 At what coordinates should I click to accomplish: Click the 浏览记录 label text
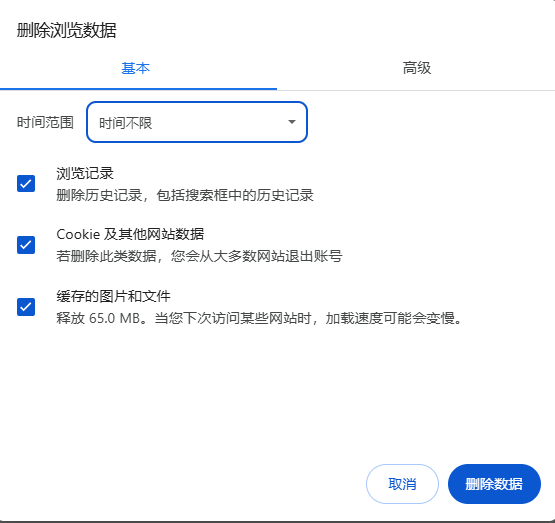click(85, 173)
